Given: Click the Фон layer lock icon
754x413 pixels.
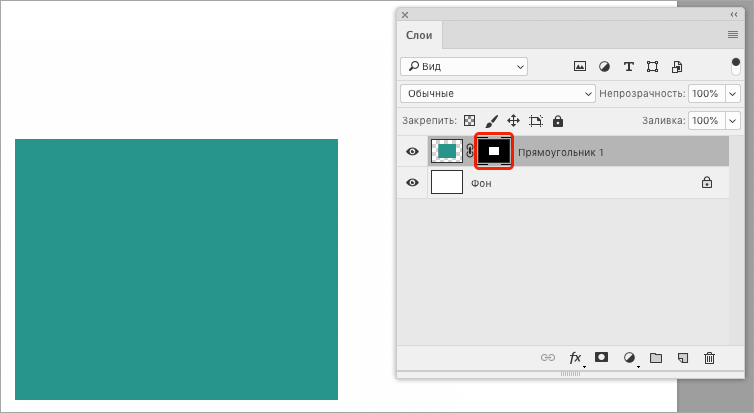Looking at the screenshot, I should tap(707, 182).
